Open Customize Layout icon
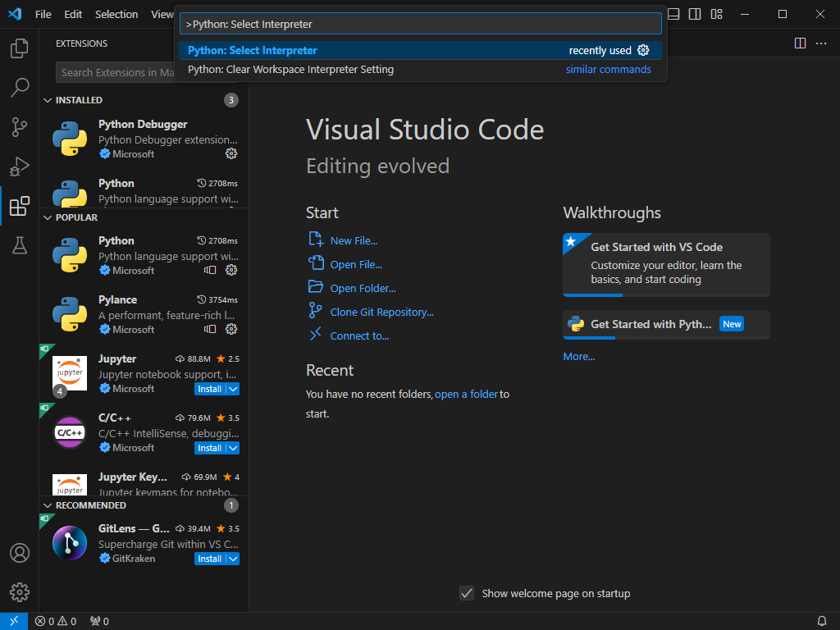Screen dimensions: 840x630 click(717, 15)
